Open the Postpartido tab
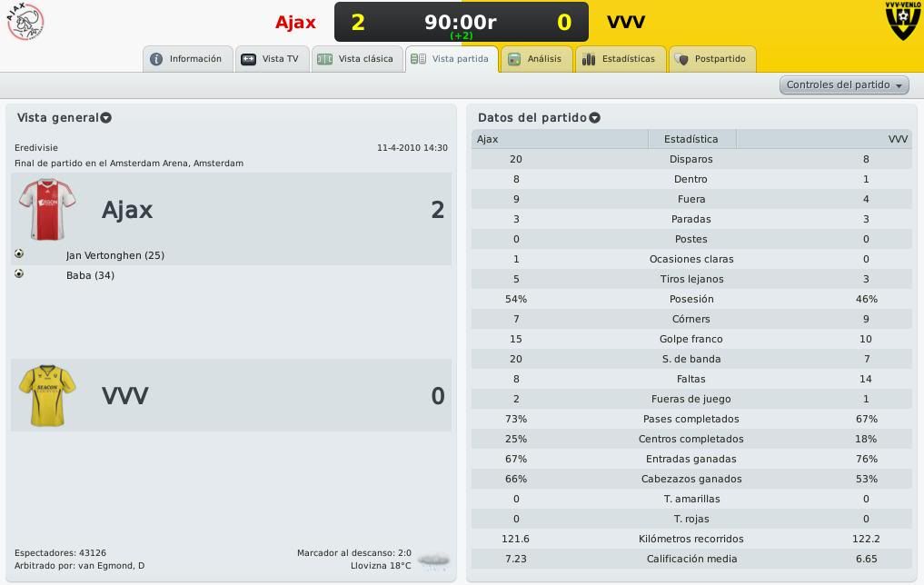Viewport: 924px width, 585px height. click(712, 59)
